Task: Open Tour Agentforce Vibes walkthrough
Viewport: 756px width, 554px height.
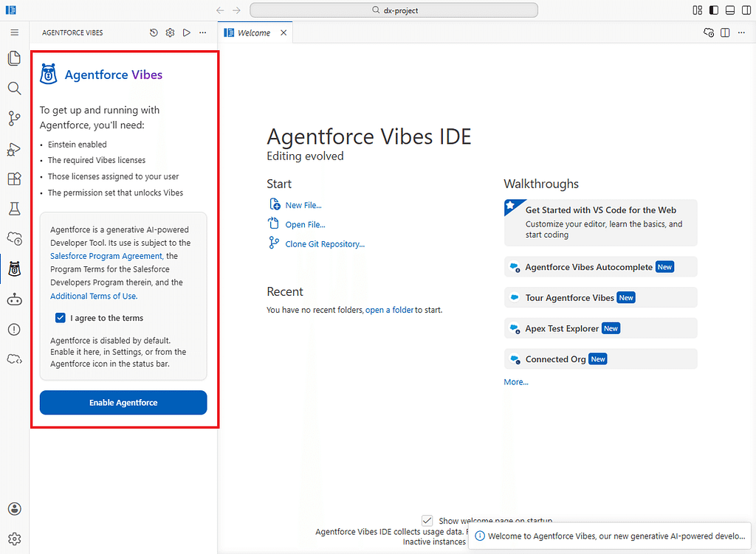Action: [x=601, y=298]
